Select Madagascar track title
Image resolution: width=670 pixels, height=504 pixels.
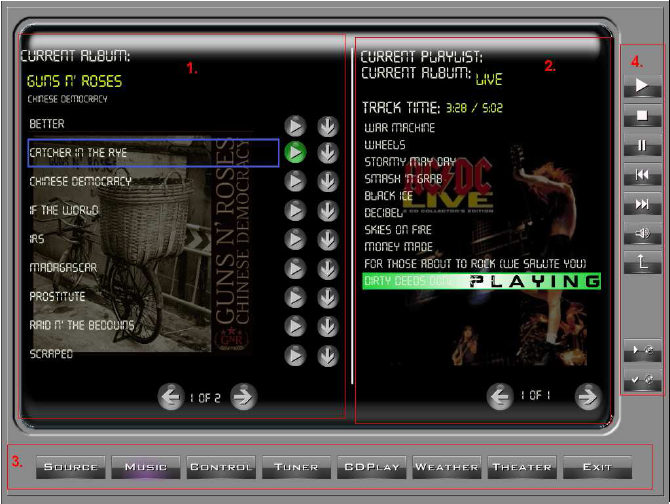63,268
